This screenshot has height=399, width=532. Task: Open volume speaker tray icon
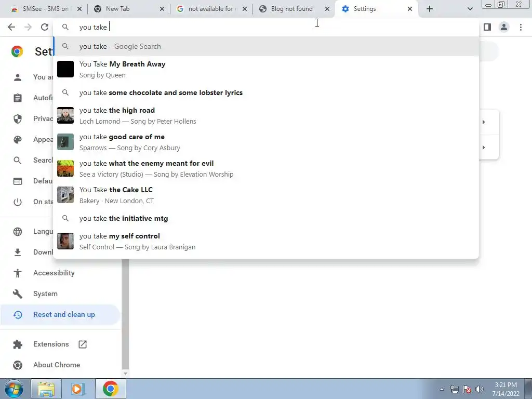(x=479, y=389)
